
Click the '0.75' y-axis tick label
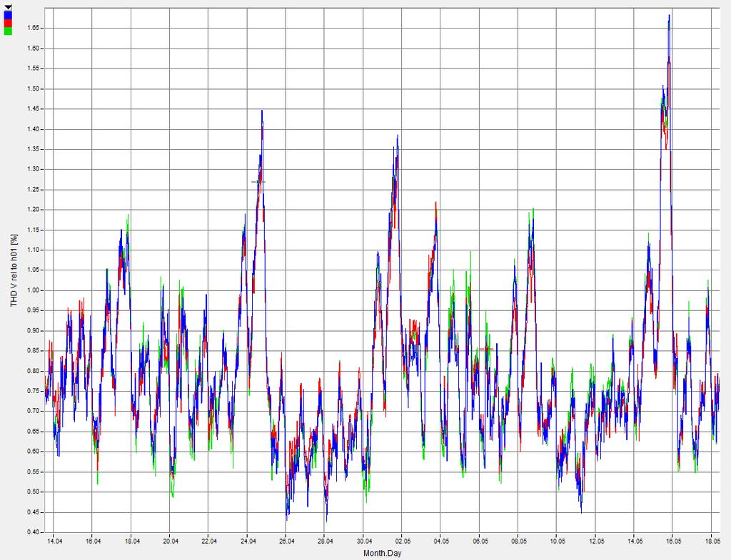pyautogui.click(x=34, y=391)
